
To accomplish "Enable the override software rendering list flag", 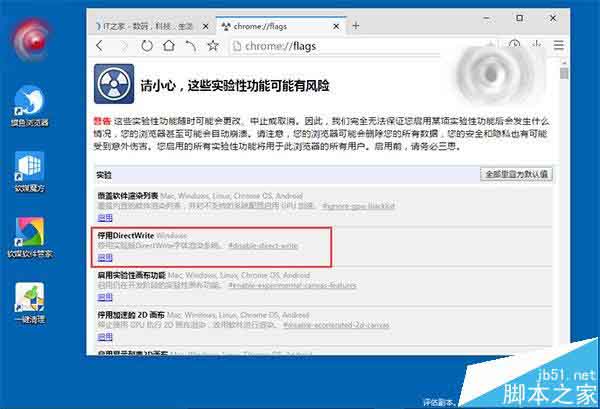I will coord(105,218).
